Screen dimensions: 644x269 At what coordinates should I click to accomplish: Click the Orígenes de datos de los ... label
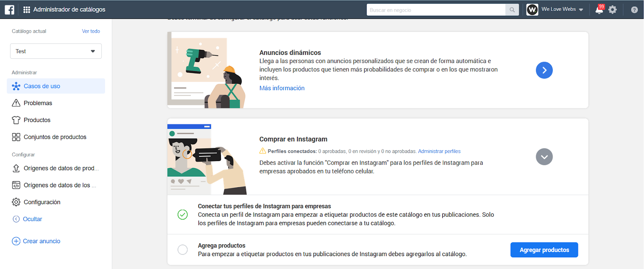pos(60,185)
